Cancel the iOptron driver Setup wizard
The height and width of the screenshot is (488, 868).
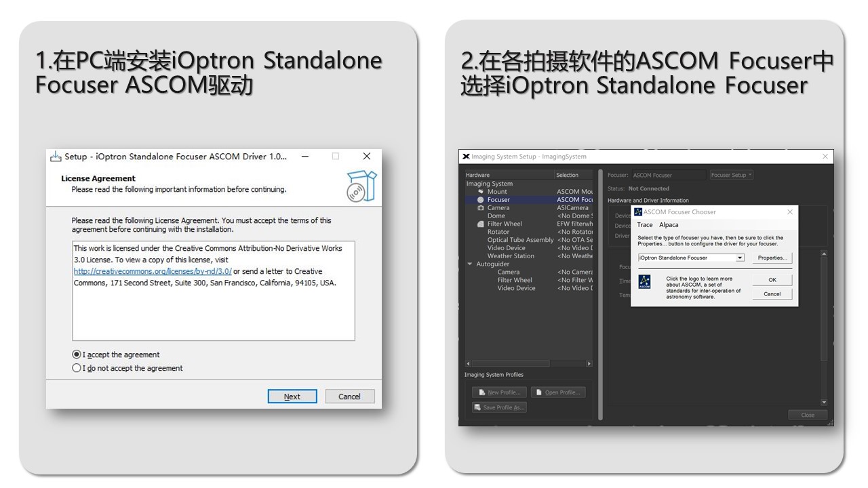(350, 396)
